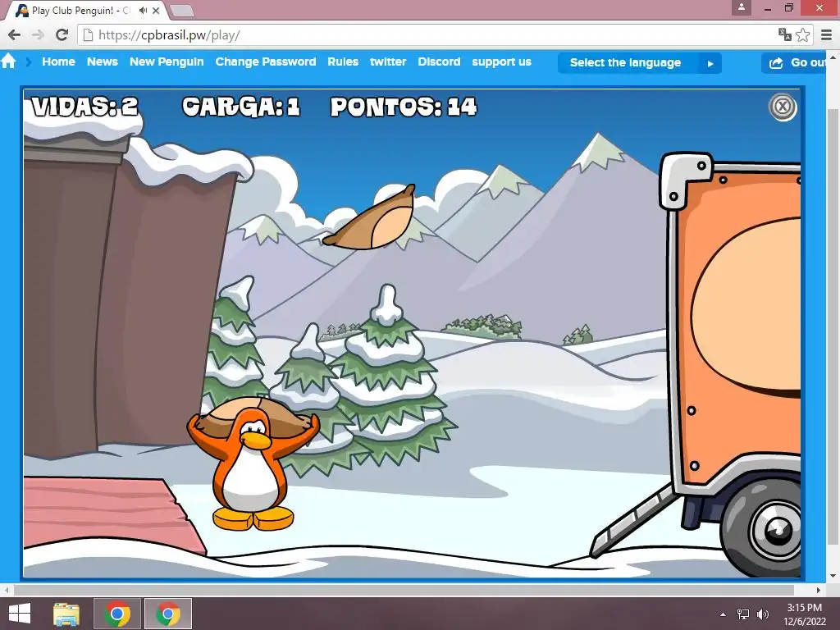Click the vertical scrollbar down arrow
The height and width of the screenshot is (630, 840).
click(x=832, y=577)
